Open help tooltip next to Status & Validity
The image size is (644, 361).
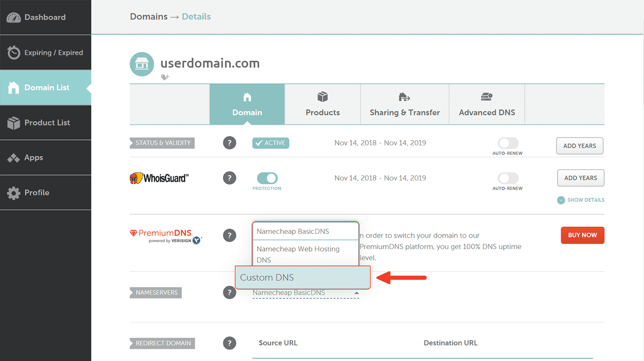[230, 143]
